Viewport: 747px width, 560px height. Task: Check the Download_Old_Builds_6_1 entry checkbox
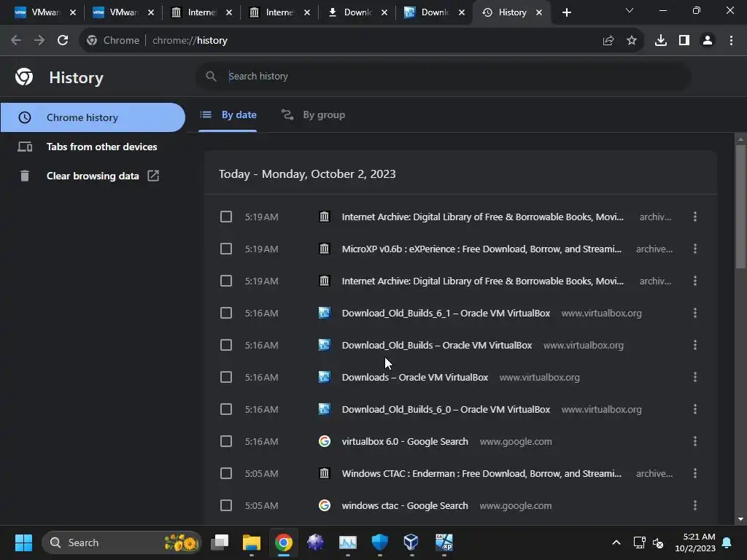click(x=226, y=313)
